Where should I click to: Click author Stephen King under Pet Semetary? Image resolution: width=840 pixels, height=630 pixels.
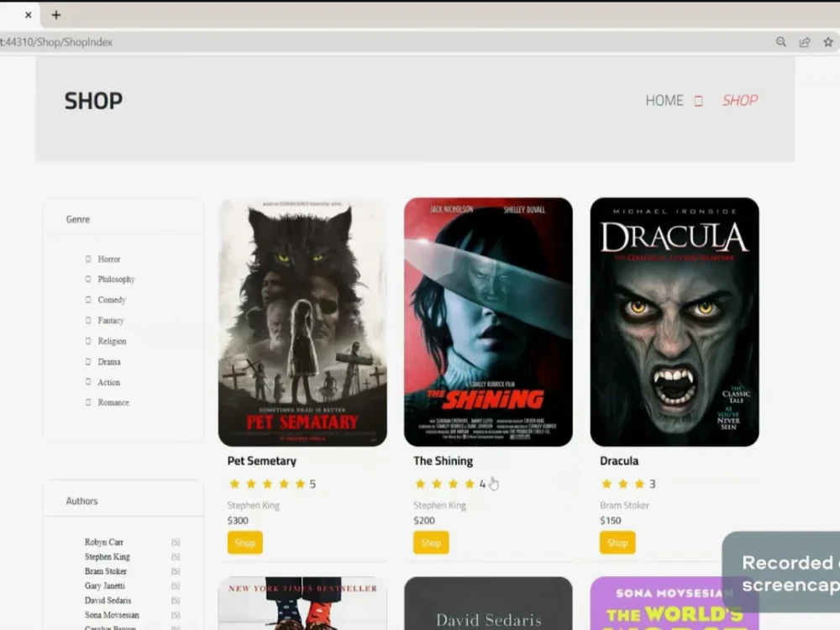tap(254, 505)
